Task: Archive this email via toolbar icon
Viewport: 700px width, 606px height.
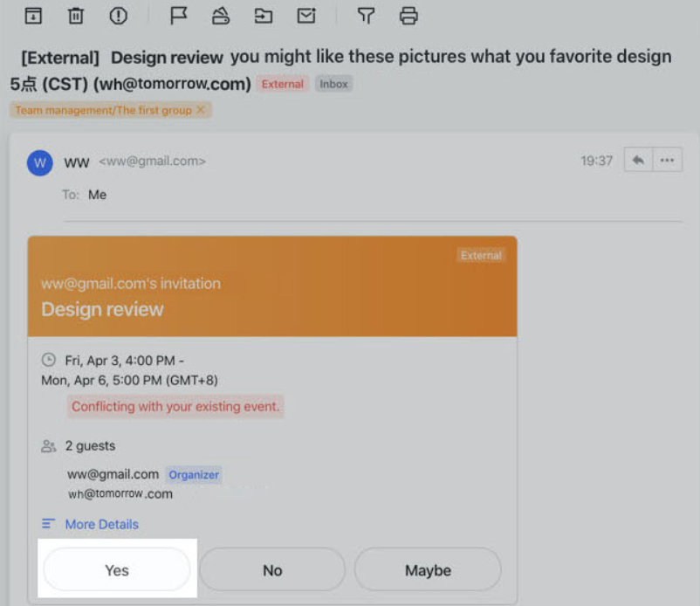Action: 33,16
